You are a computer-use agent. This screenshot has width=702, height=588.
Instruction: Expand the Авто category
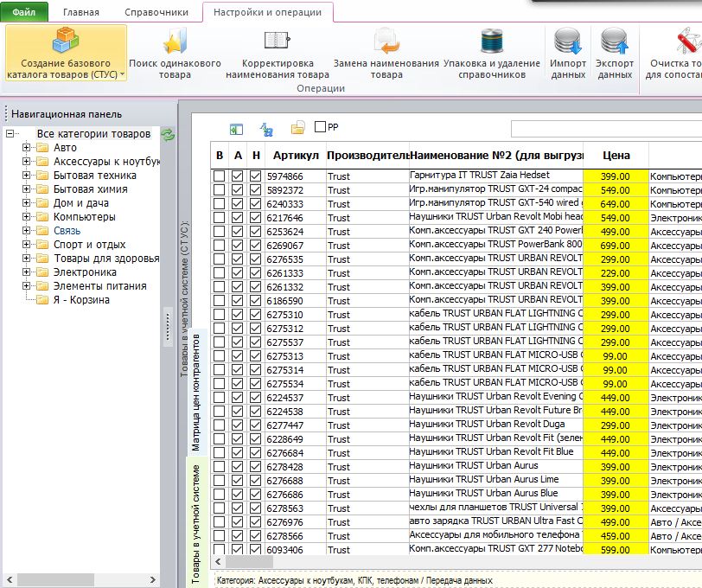pos(27,147)
